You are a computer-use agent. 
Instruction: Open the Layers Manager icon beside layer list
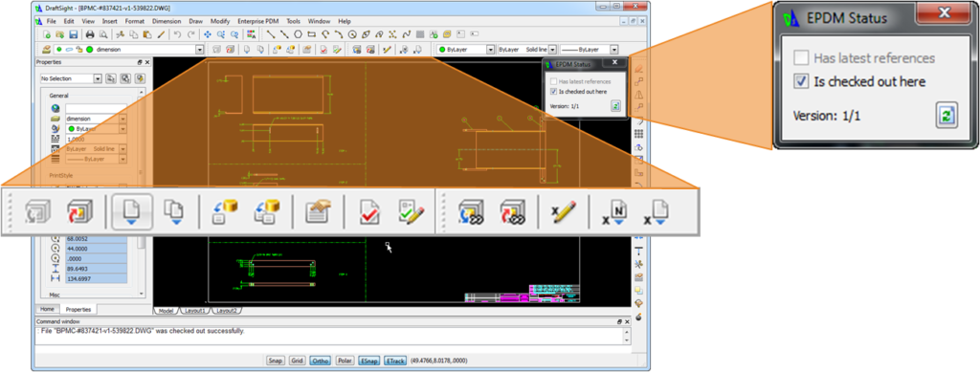click(46, 50)
